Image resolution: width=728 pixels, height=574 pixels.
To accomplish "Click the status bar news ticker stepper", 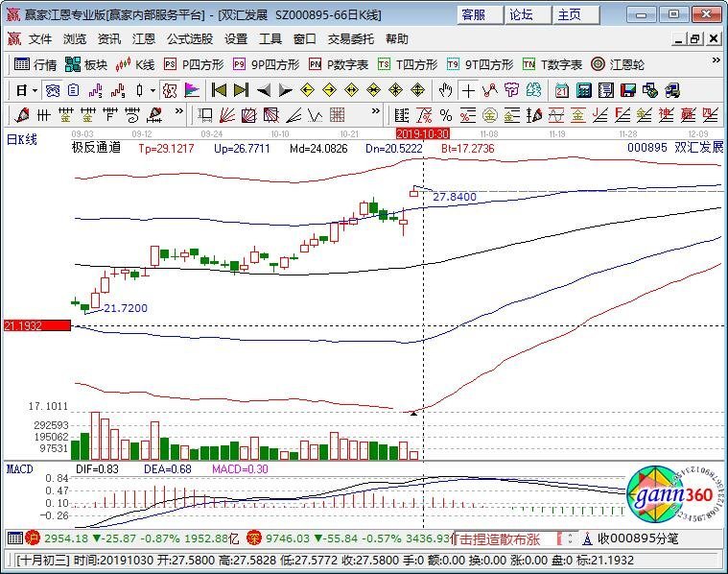I will (x=570, y=539).
